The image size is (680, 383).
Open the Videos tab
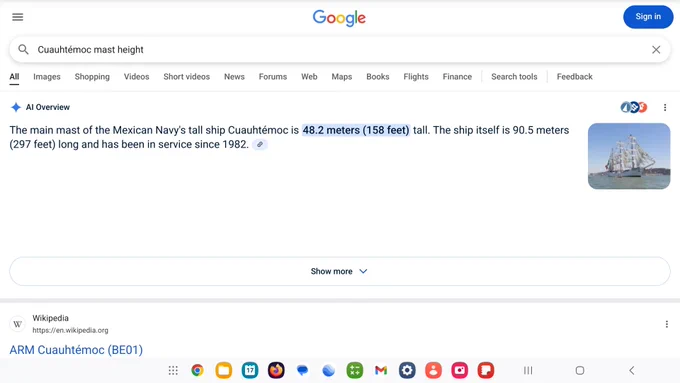[136, 77]
